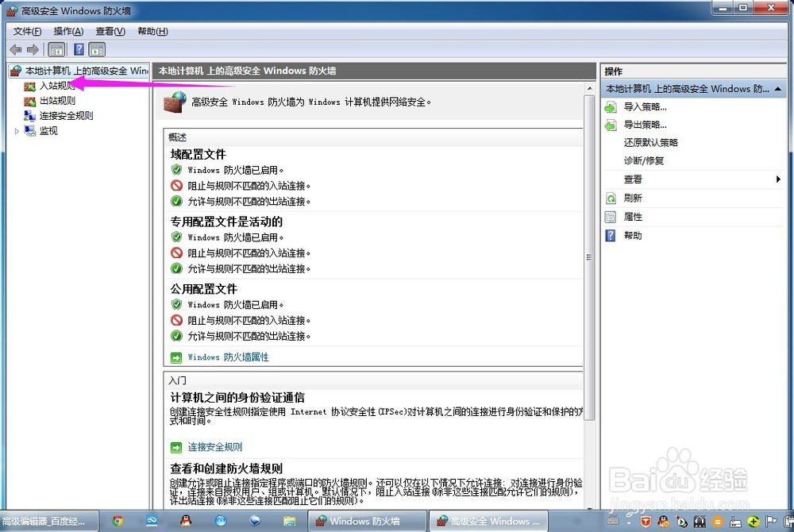Open the 文件(F) menu

point(27,32)
